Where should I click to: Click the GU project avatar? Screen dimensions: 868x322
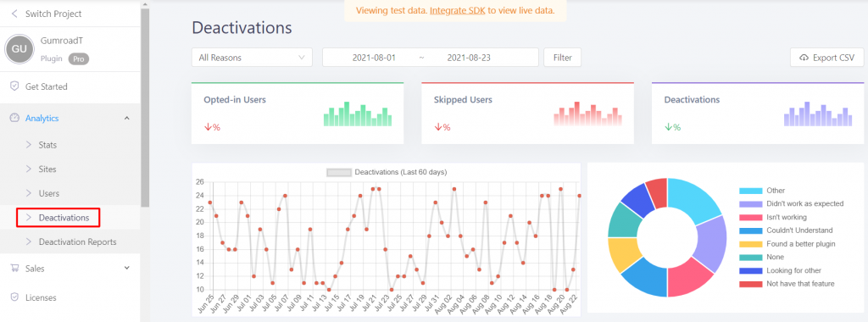(x=19, y=49)
